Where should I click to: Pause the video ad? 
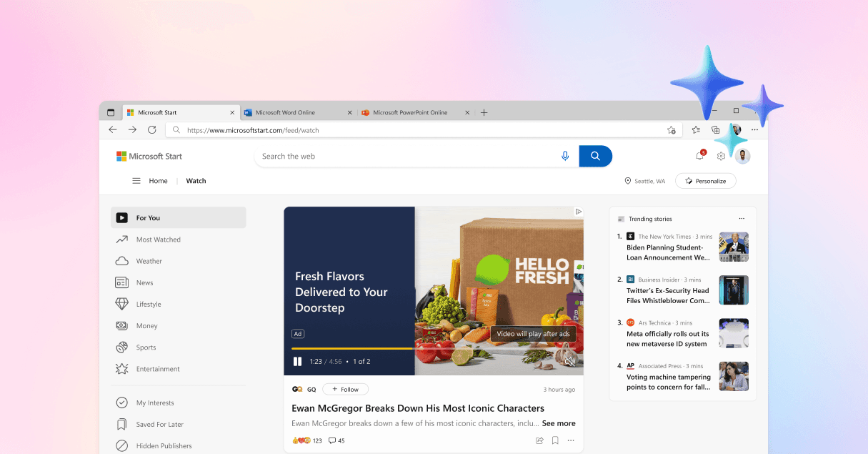[x=297, y=361]
